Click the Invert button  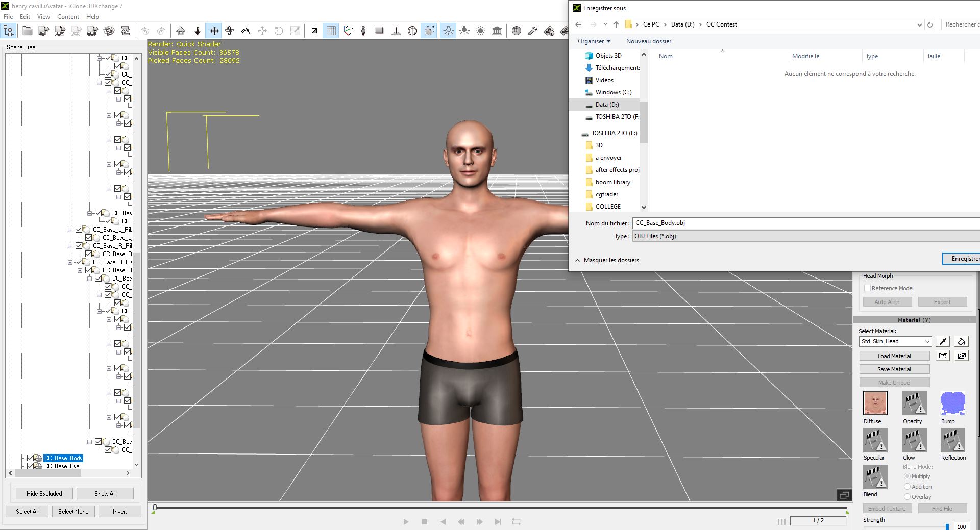click(x=120, y=512)
